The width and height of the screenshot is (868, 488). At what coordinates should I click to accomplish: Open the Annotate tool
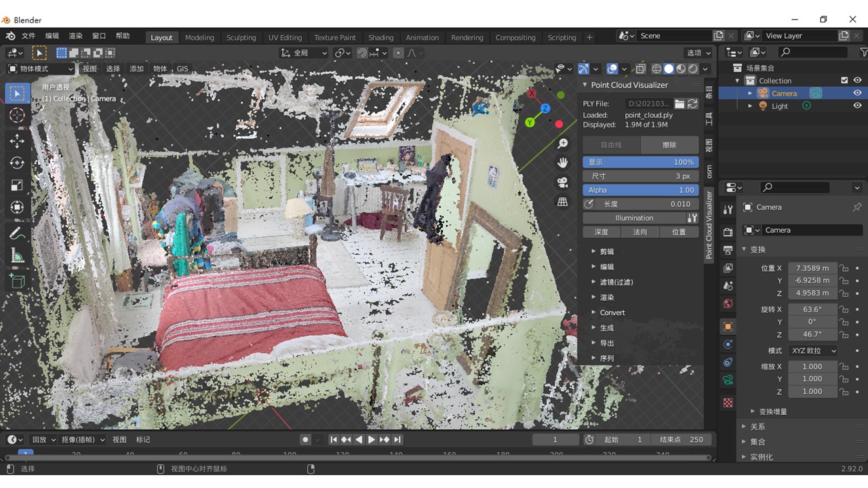18,233
